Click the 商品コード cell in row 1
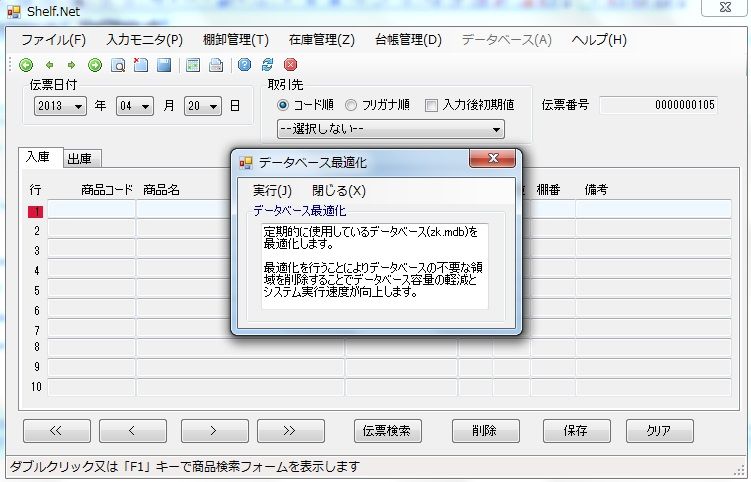Screen dimensions: 751x482 pos(91,209)
